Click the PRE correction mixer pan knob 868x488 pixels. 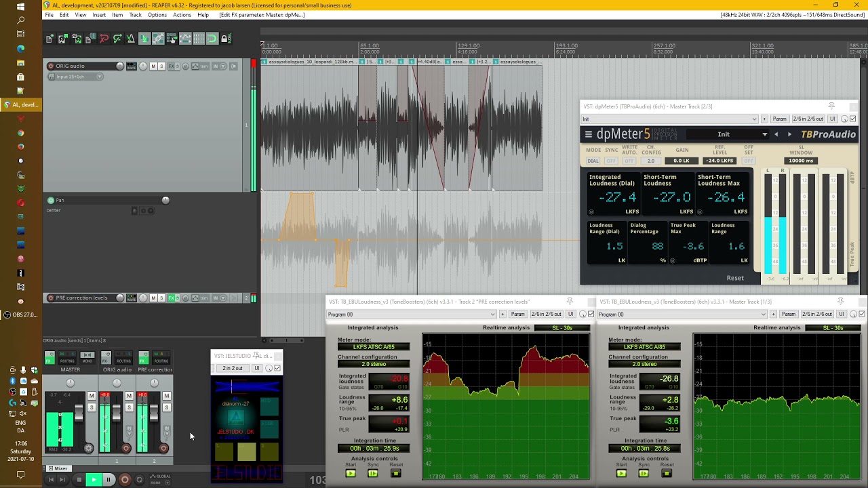click(155, 383)
